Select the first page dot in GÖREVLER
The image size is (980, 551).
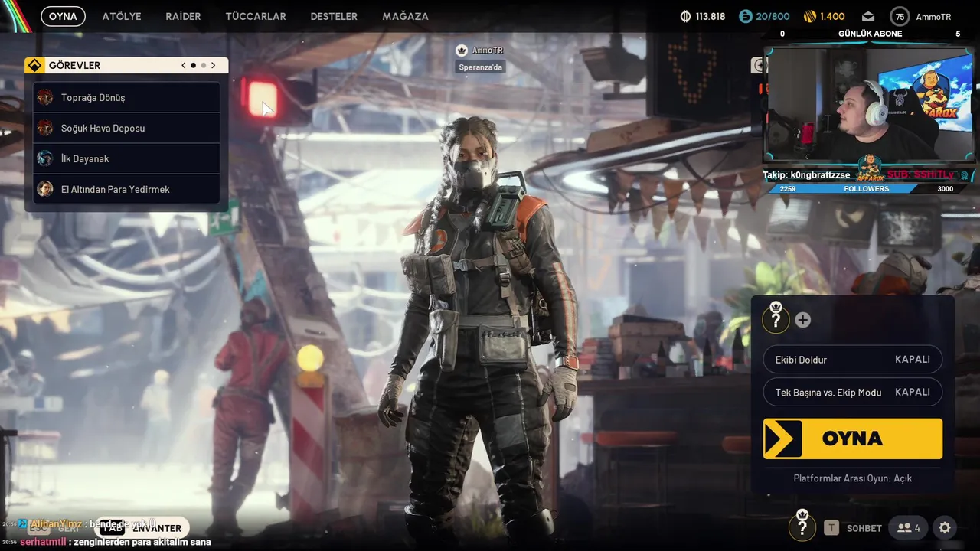193,65
